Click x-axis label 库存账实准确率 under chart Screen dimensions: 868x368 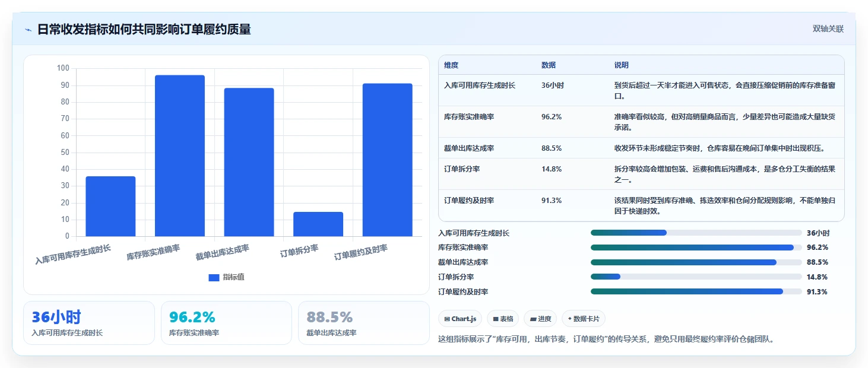[x=153, y=253]
